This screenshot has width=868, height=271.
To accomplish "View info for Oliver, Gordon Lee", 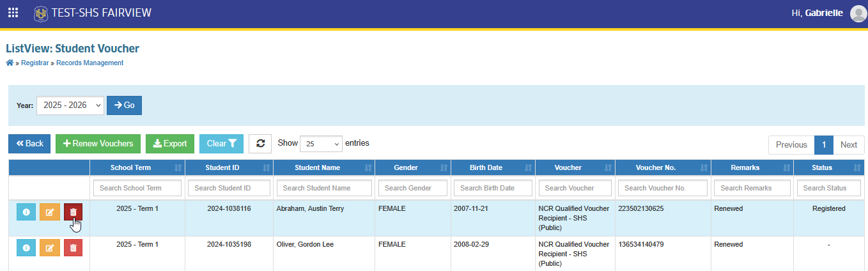I will [x=26, y=247].
